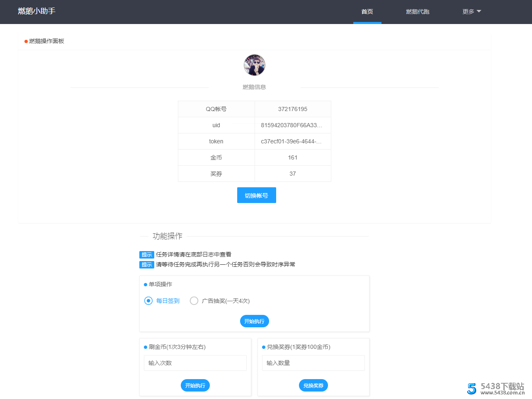Click the second blue 提示 badge

click(146, 264)
